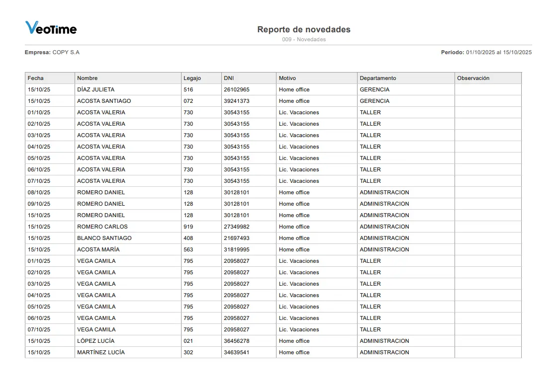
Task: Click the Home office cell for ROMERO CARLOS
Action: (x=294, y=227)
